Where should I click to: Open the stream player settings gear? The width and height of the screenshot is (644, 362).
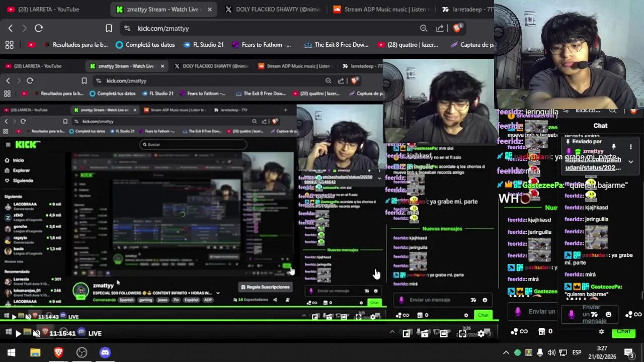[481, 333]
